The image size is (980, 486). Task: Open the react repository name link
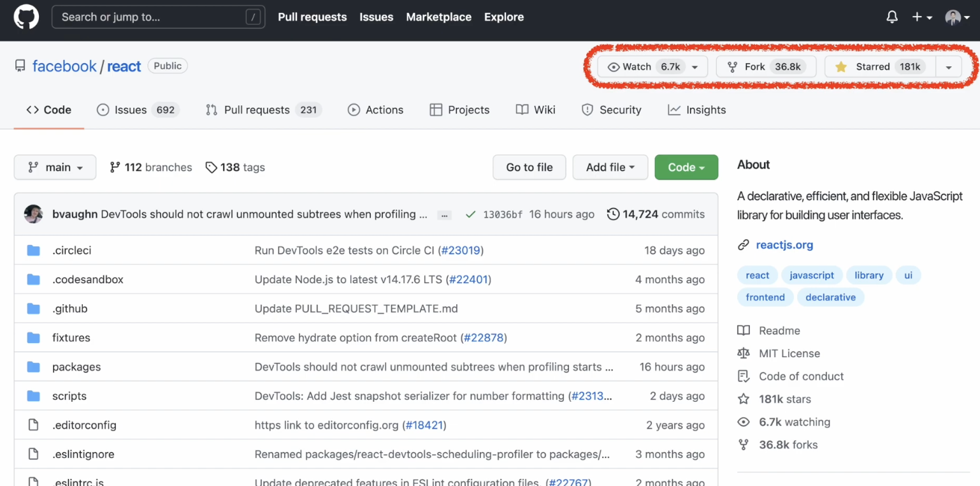click(x=124, y=66)
